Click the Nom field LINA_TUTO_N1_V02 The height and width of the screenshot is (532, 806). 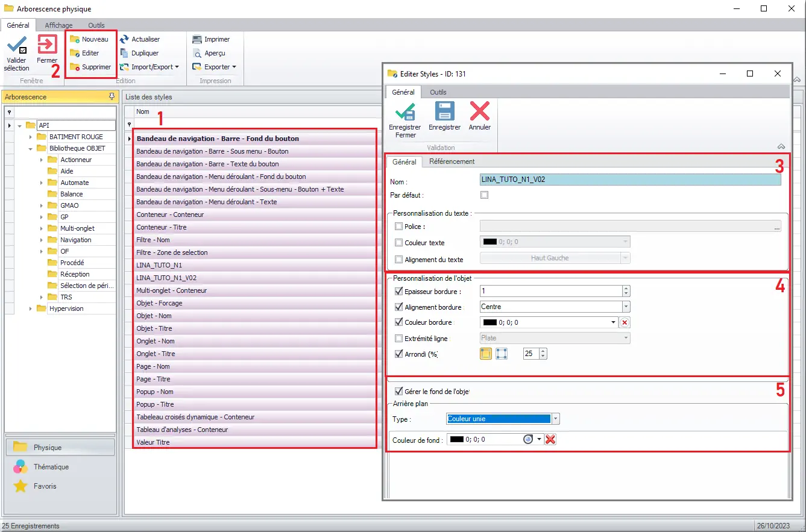[x=630, y=180]
